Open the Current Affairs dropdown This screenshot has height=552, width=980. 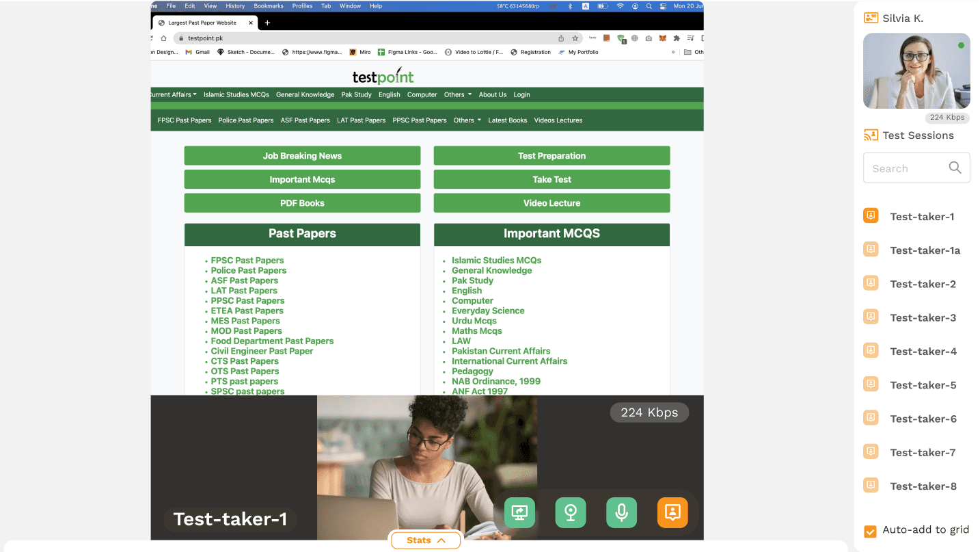tap(174, 94)
